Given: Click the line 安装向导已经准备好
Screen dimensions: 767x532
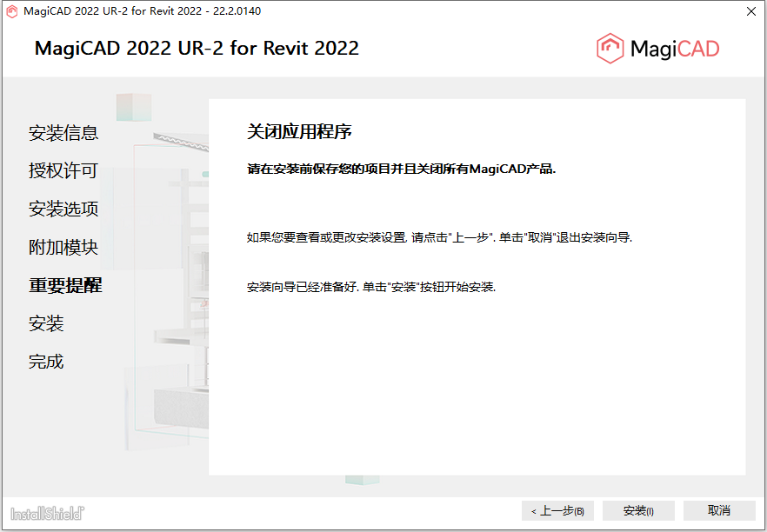Looking at the screenshot, I should tap(371, 287).
